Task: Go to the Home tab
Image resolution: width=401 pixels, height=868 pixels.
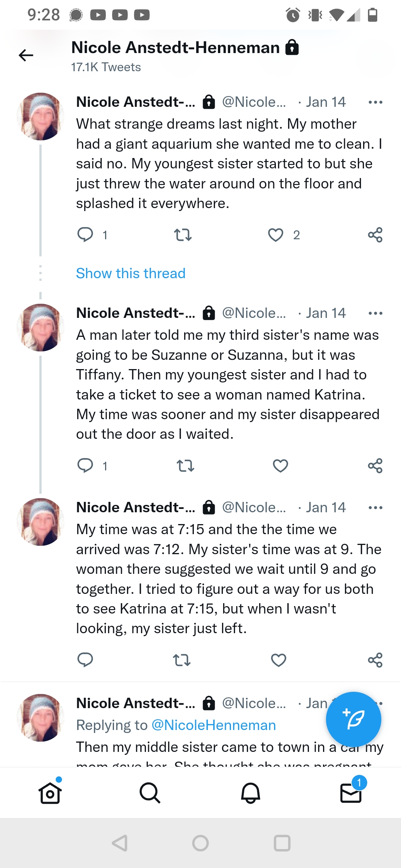Action: pos(50,793)
